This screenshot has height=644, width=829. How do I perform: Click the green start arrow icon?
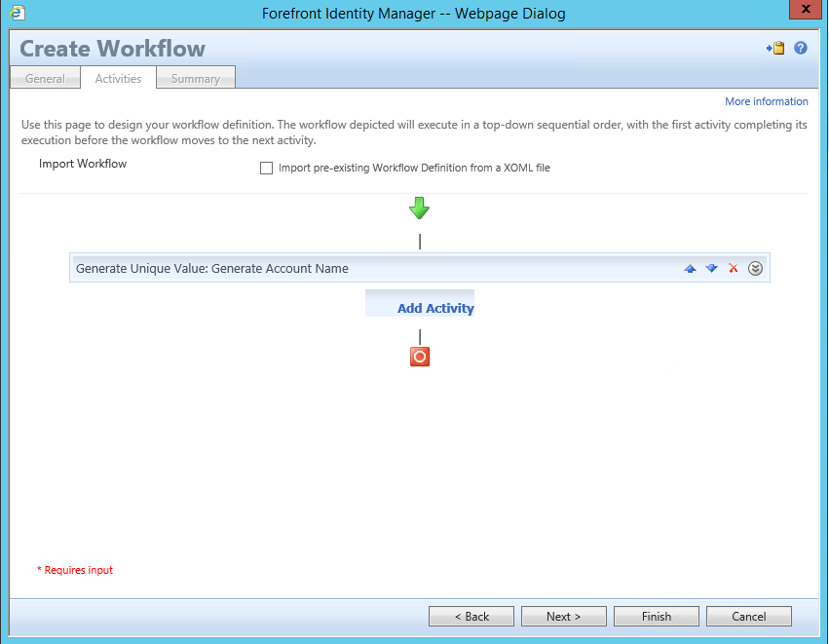pyautogui.click(x=419, y=208)
